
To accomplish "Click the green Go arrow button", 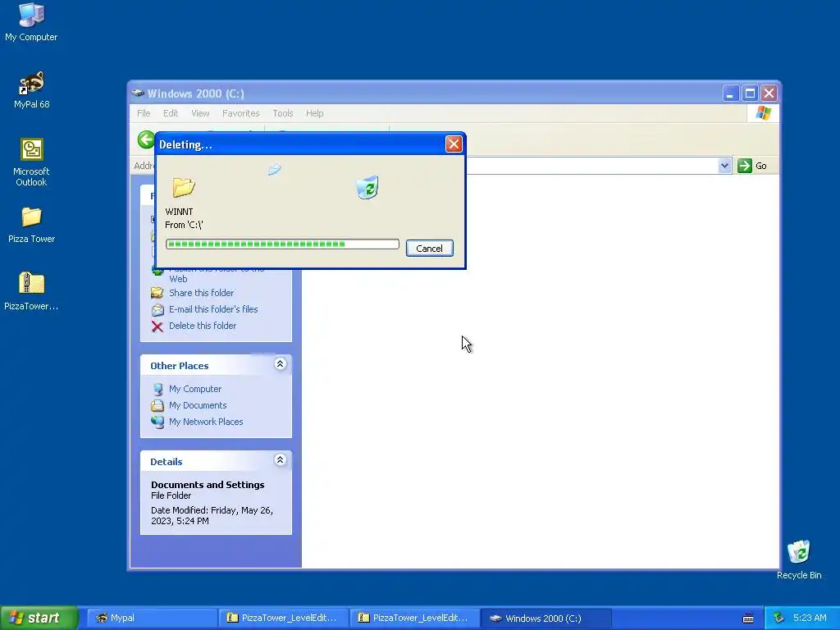I will (745, 166).
